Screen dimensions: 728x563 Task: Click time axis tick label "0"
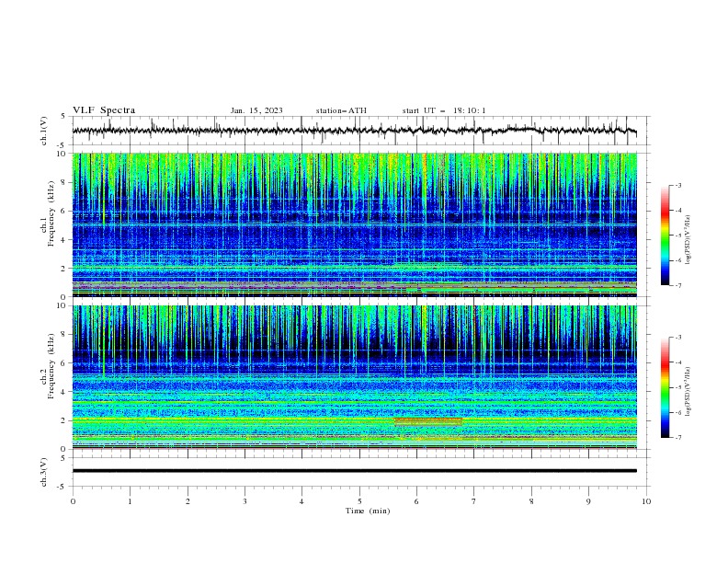(x=73, y=501)
